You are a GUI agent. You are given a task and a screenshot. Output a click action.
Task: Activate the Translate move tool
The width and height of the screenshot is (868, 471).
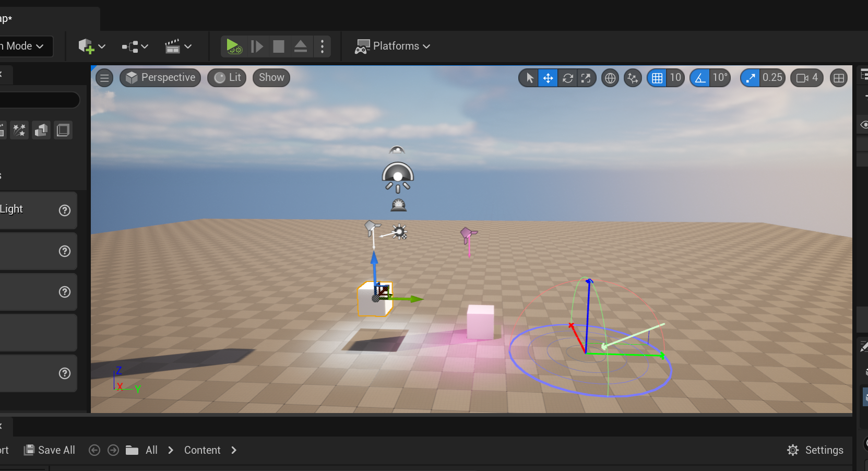click(548, 78)
